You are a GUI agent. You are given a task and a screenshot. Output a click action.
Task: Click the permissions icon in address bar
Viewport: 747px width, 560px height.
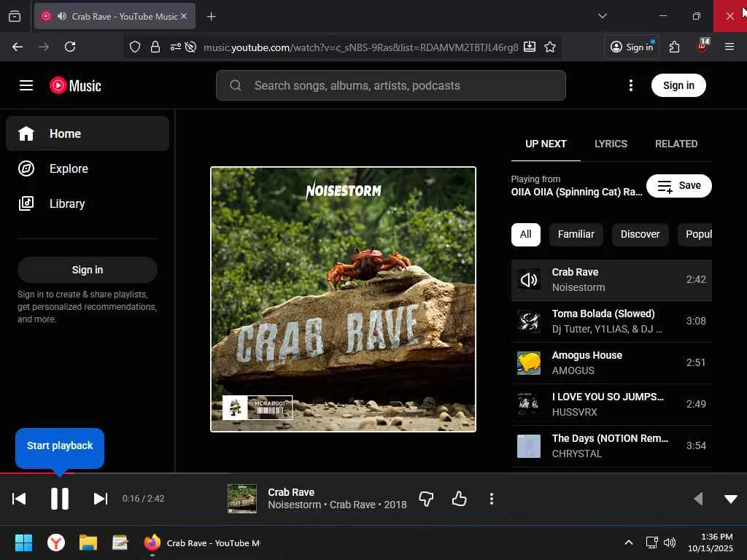[175, 47]
